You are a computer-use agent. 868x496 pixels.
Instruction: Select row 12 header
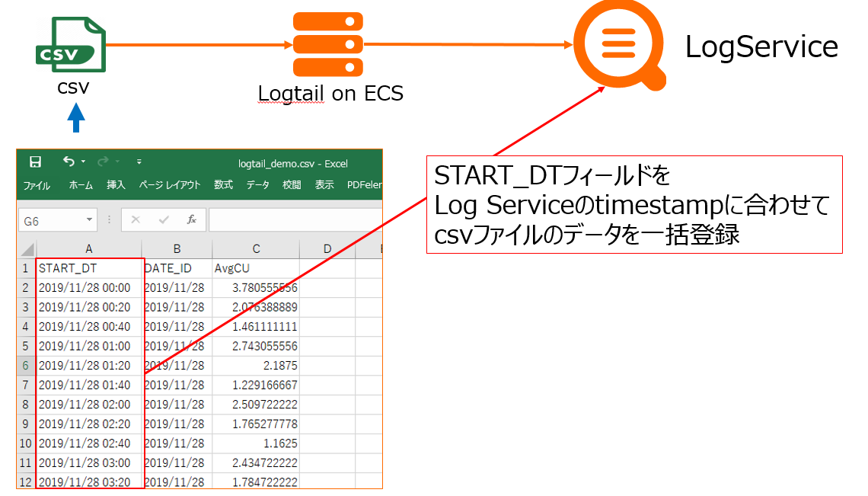coord(26,482)
